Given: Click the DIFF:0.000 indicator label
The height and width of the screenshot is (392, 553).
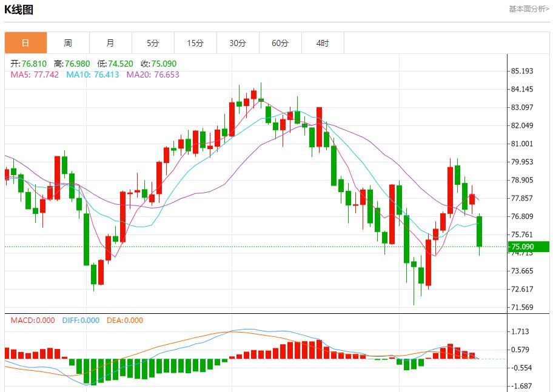Looking at the screenshot, I should [81, 321].
